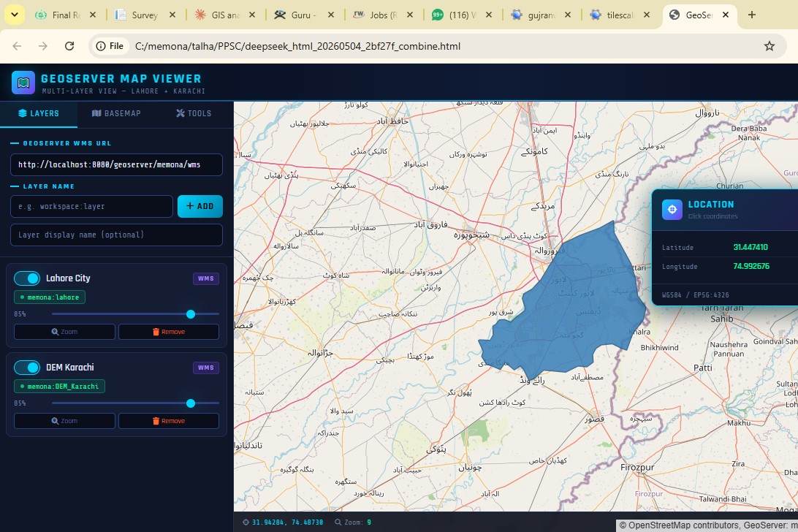The image size is (798, 532).
Task: Click the Lahore City opacity slider handle
Action: (x=191, y=314)
